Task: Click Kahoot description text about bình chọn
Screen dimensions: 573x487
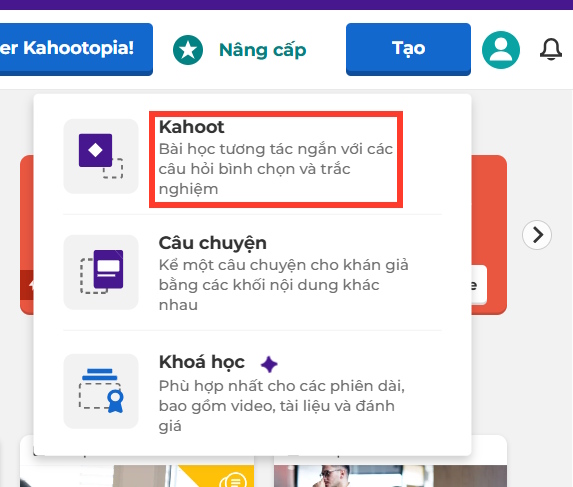Action: pyautogui.click(x=276, y=169)
